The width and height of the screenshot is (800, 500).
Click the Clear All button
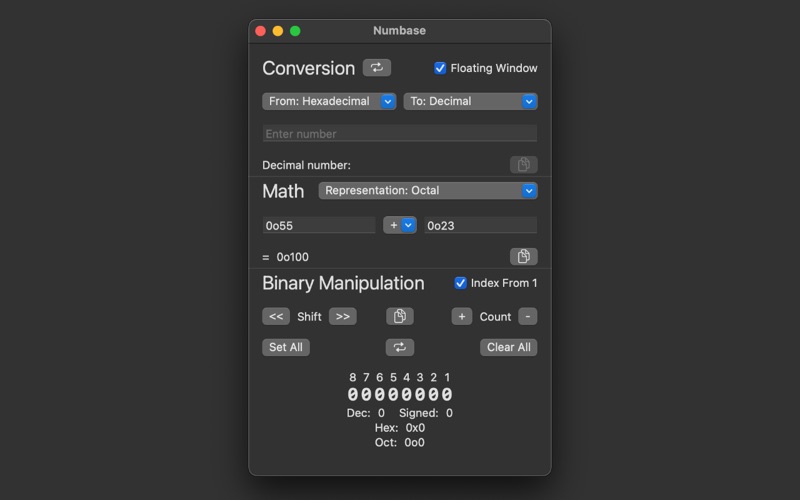click(509, 347)
